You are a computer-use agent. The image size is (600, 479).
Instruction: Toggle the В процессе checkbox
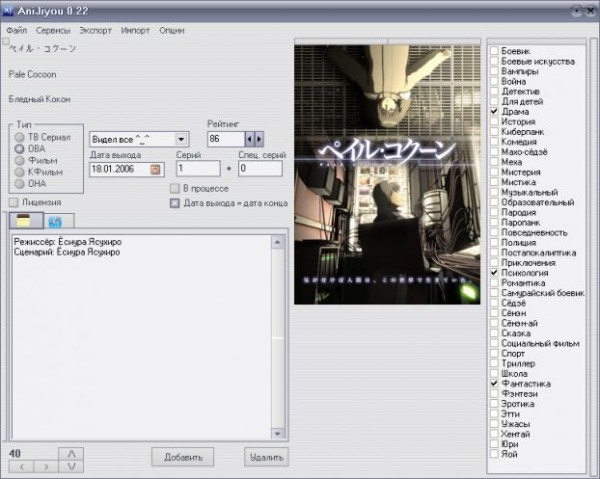click(x=175, y=188)
